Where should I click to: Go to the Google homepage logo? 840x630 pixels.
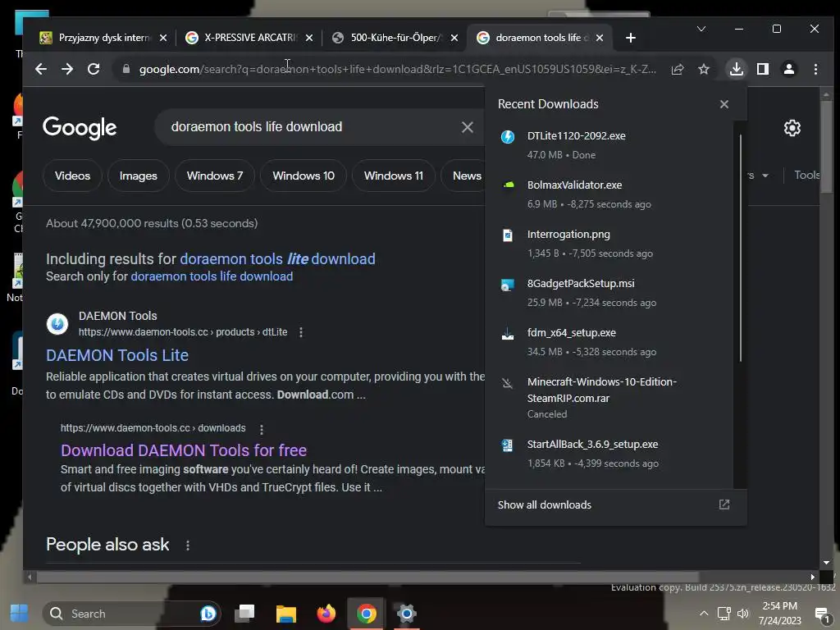pyautogui.click(x=80, y=127)
